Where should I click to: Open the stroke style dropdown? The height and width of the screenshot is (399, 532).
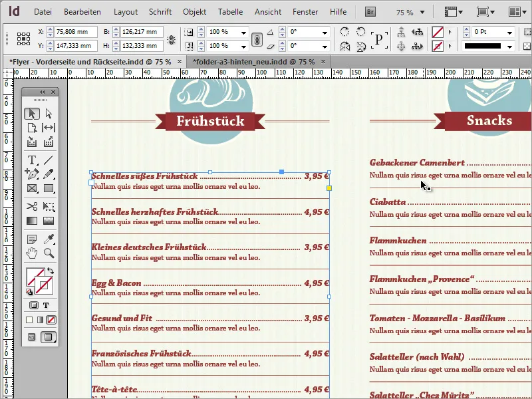(x=509, y=46)
